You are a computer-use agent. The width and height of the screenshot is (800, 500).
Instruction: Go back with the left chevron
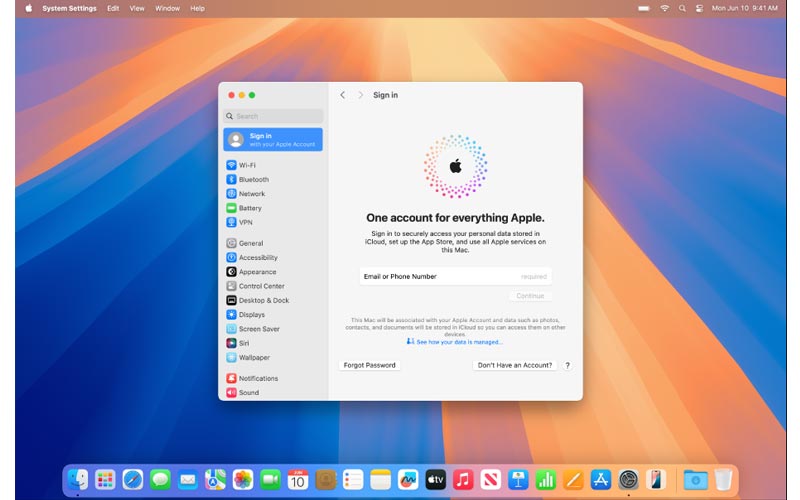click(343, 95)
